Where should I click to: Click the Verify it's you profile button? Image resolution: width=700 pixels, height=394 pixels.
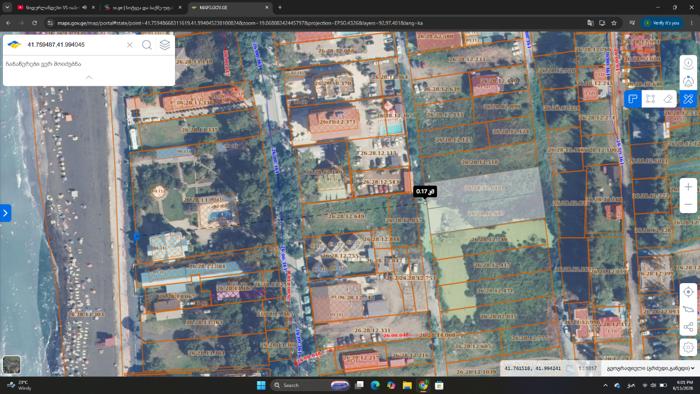point(662,23)
